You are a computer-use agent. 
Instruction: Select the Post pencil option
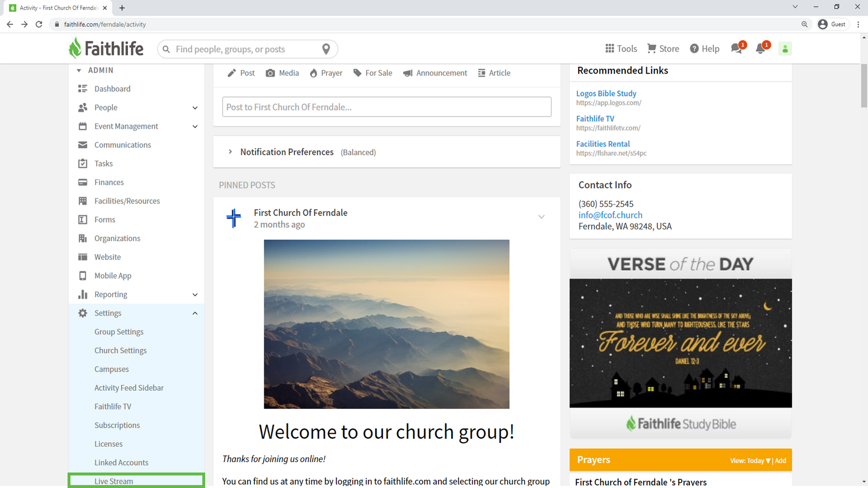[241, 73]
